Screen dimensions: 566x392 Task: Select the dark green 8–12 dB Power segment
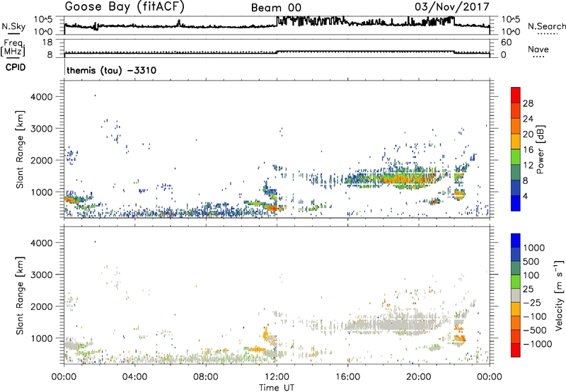[x=516, y=173]
